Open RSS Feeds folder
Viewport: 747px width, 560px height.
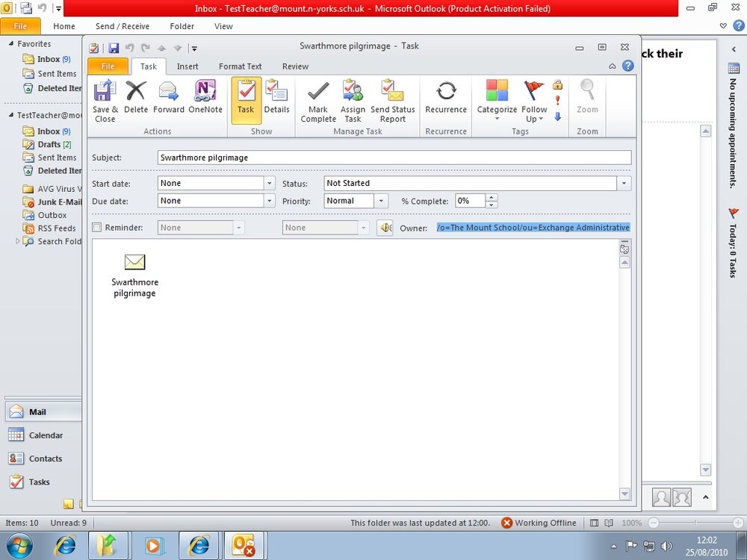pyautogui.click(x=49, y=228)
